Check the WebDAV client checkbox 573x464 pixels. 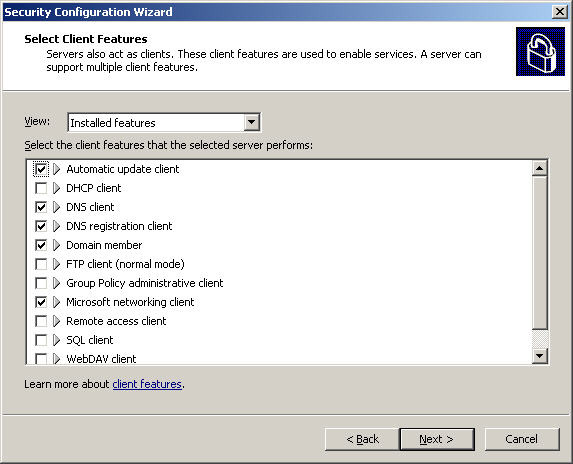point(41,358)
